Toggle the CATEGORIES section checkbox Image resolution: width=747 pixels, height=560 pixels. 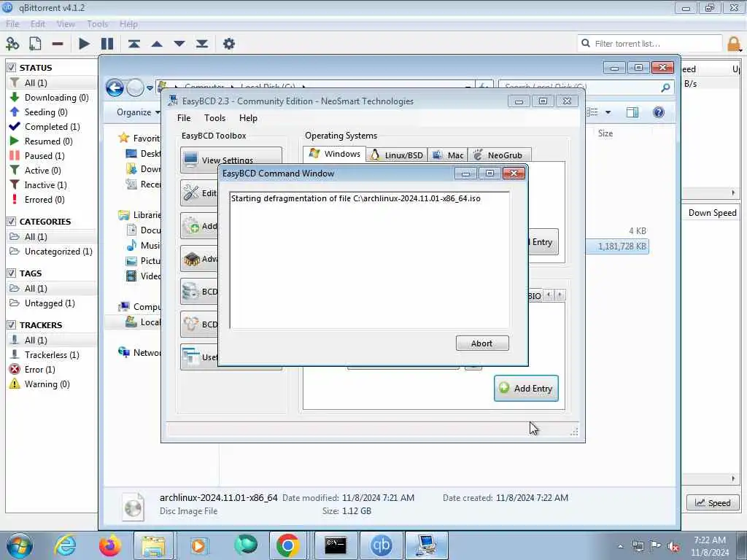pyautogui.click(x=12, y=222)
